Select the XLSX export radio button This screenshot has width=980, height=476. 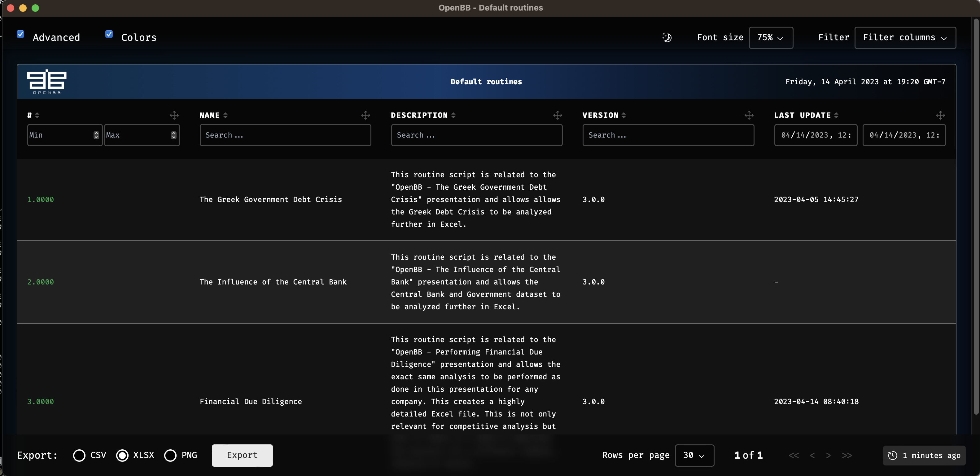coord(122,456)
